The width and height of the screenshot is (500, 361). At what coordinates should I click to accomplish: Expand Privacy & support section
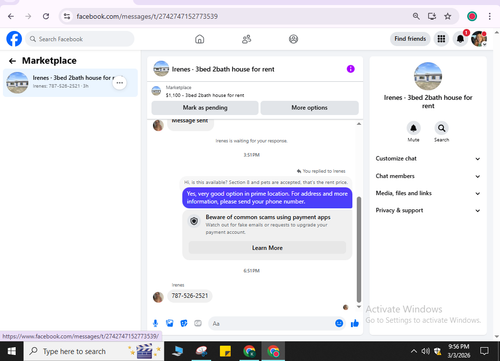pyautogui.click(x=428, y=210)
